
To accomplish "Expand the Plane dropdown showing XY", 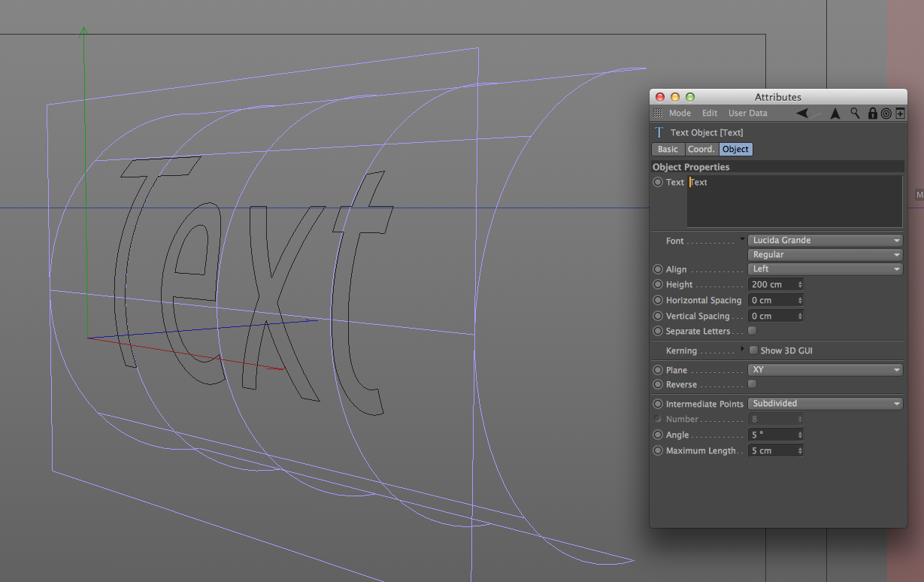I will pos(826,370).
